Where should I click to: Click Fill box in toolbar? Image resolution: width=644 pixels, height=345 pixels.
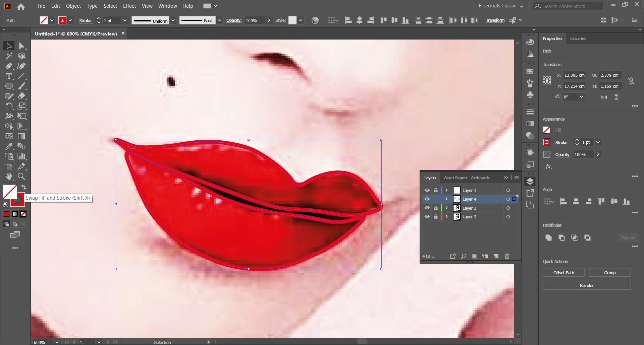10,192
